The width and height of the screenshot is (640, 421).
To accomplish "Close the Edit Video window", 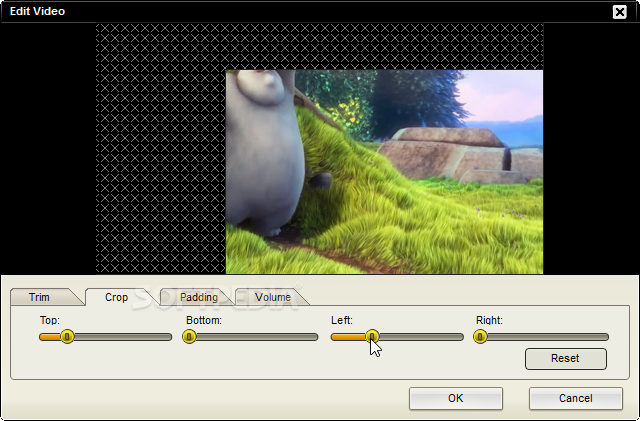I will click(x=620, y=12).
